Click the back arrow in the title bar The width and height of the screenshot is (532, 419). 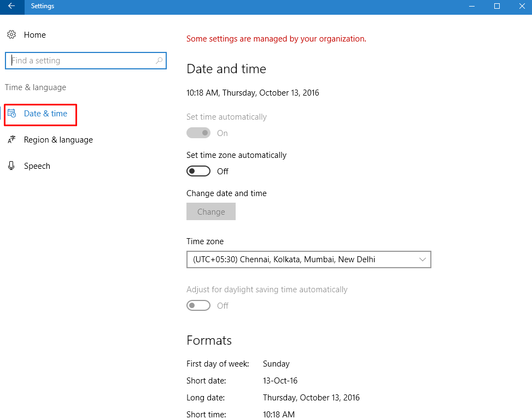tap(11, 7)
